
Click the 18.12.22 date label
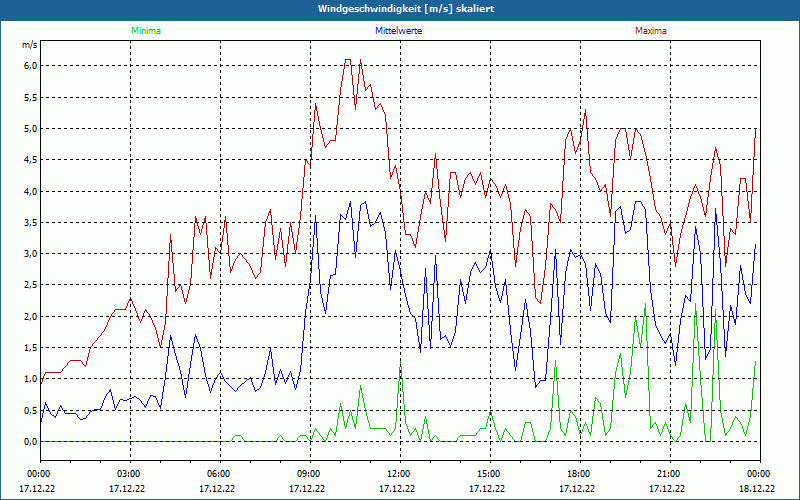coord(757,488)
